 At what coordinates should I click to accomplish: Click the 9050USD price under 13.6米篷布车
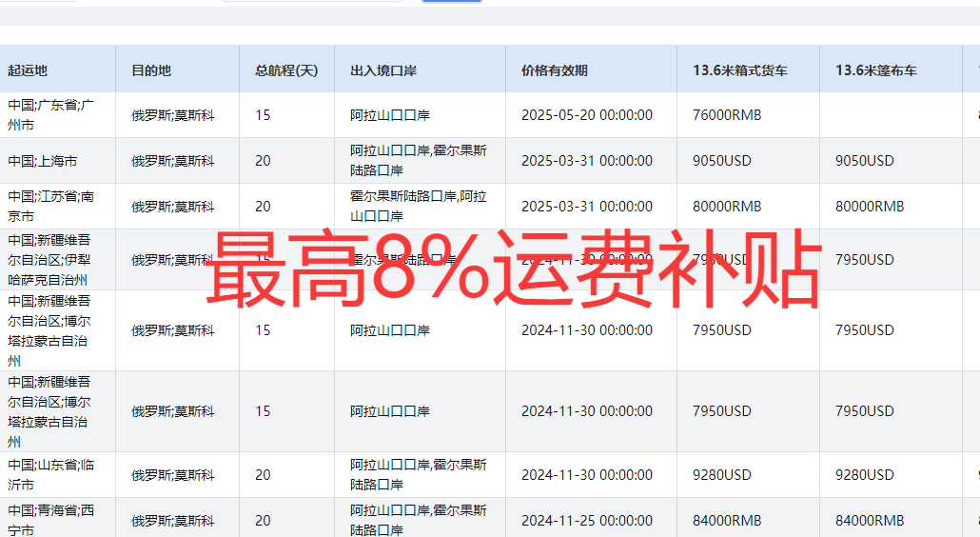(865, 161)
